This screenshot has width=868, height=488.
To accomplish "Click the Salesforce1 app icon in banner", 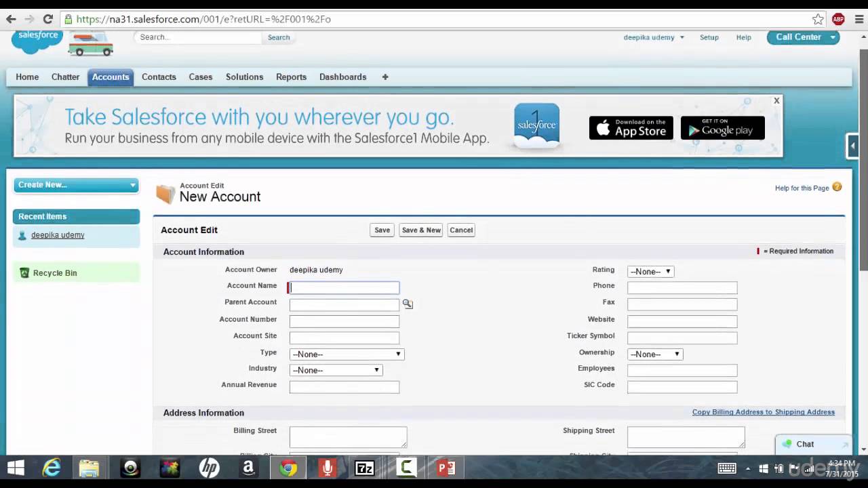I will point(537,125).
